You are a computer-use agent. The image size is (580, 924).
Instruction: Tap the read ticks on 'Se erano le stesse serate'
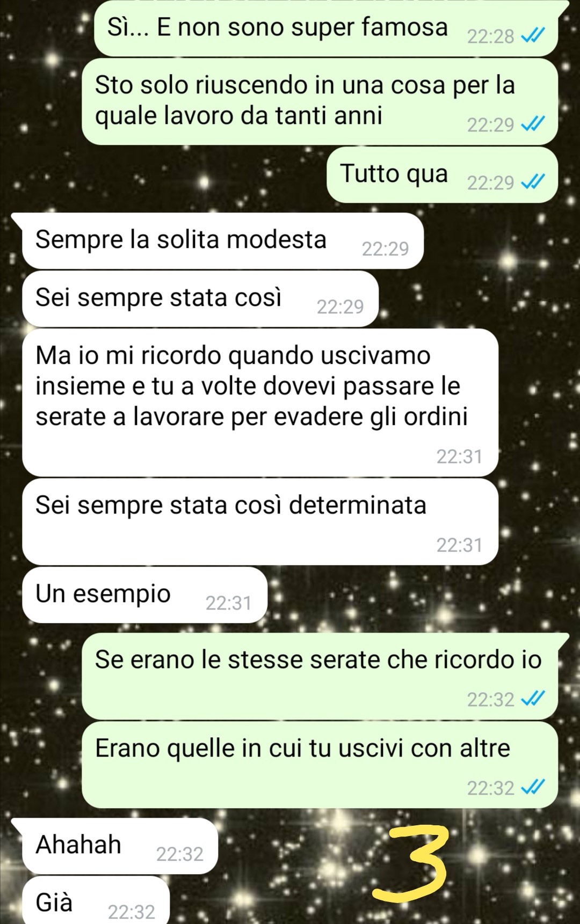[533, 699]
